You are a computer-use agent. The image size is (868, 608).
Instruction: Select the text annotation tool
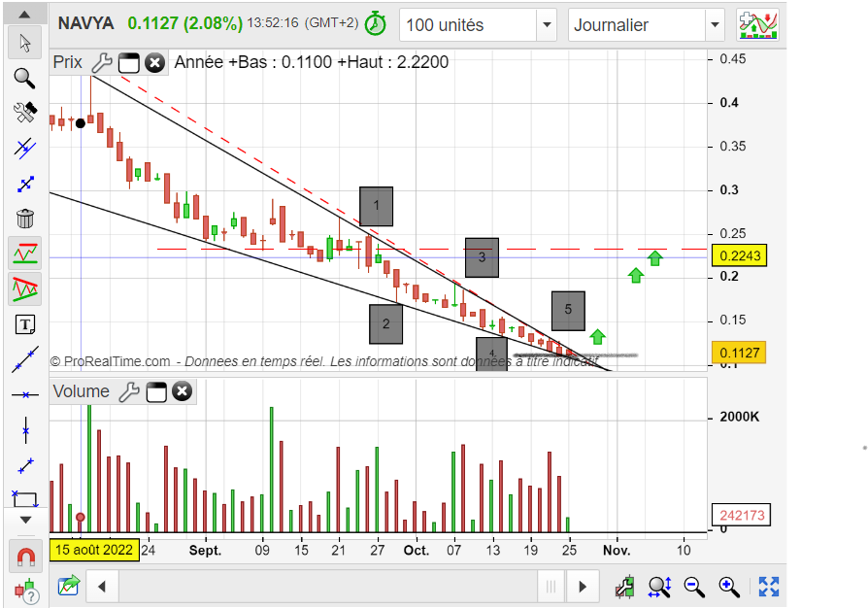pyautogui.click(x=25, y=324)
